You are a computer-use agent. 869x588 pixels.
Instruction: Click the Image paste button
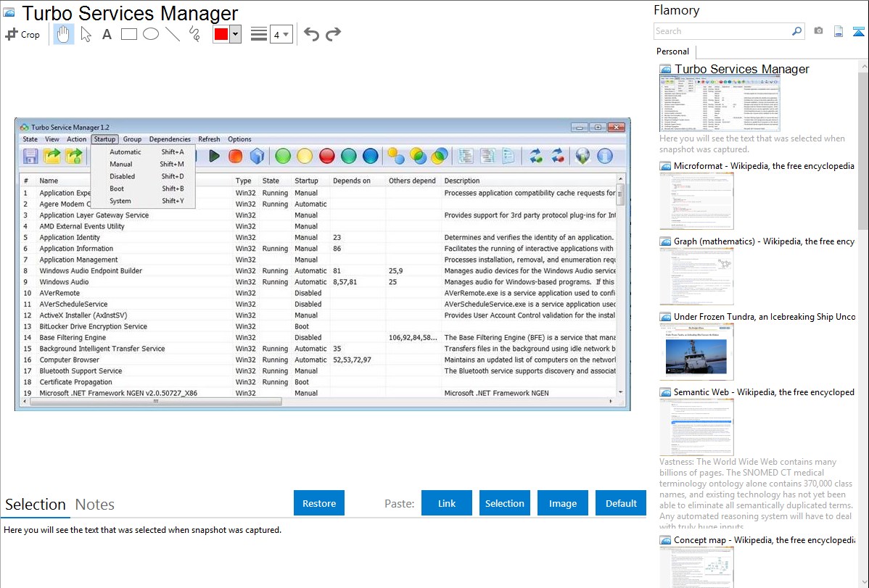pos(562,503)
